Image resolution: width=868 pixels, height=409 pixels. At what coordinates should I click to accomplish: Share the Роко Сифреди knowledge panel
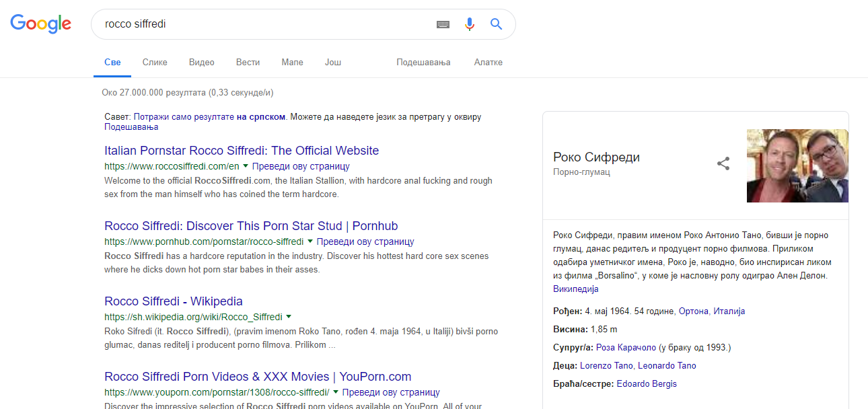(x=723, y=163)
